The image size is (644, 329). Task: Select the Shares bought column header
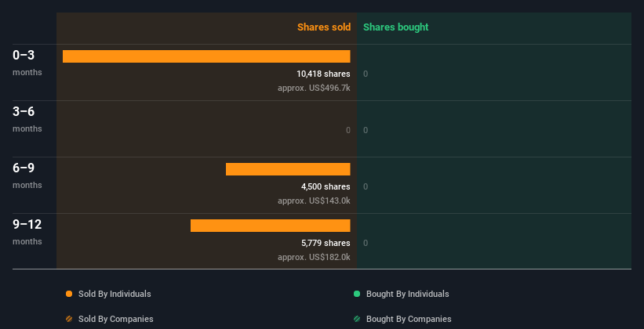pos(395,27)
